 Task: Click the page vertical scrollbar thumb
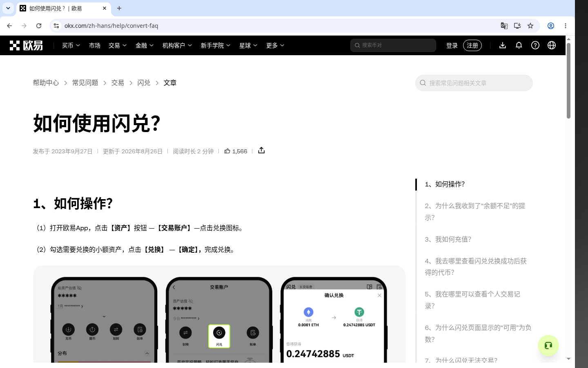pos(568,81)
